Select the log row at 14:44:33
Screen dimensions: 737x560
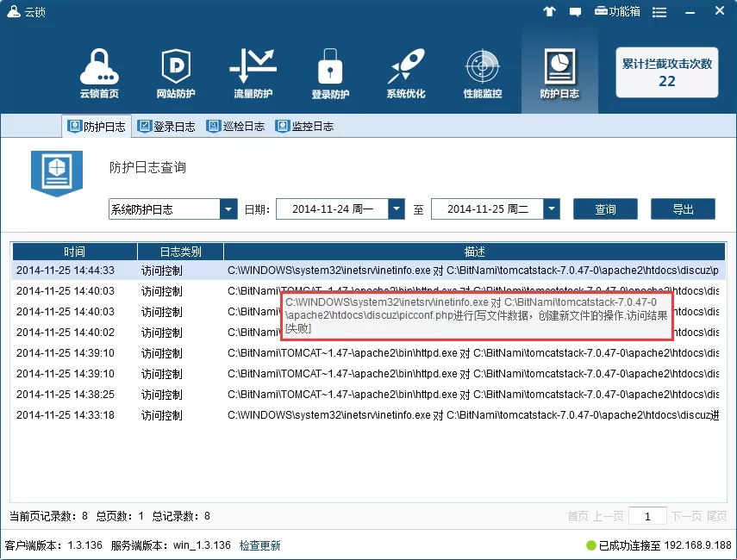coord(369,271)
